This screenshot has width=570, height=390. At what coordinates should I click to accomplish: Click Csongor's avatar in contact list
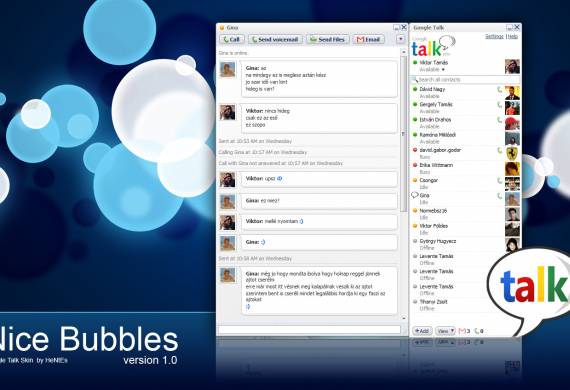tap(512, 184)
